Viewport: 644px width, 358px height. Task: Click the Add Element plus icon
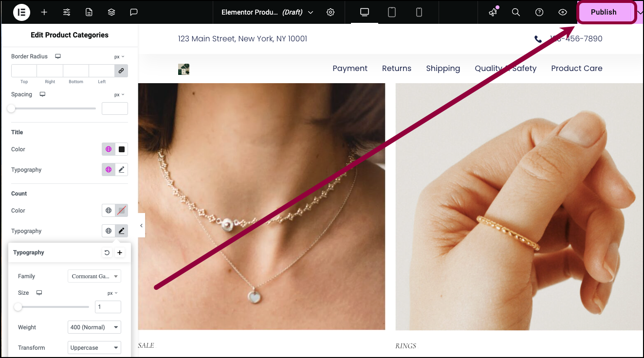tap(44, 12)
